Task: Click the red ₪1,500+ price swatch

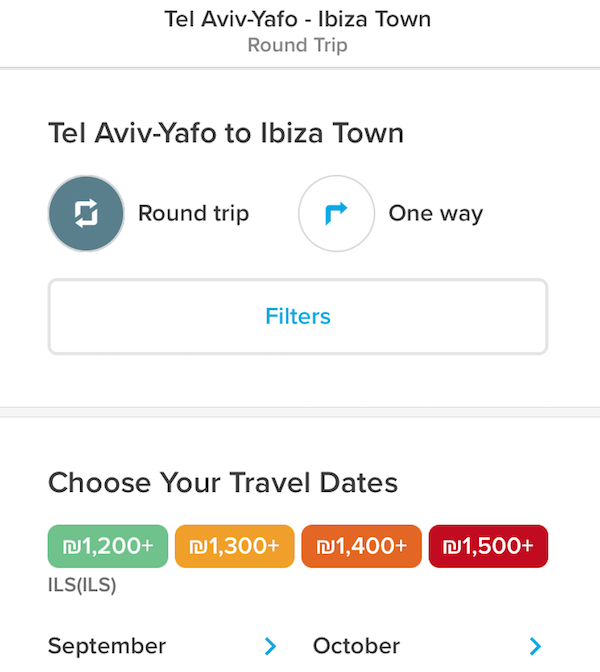Action: 488,546
